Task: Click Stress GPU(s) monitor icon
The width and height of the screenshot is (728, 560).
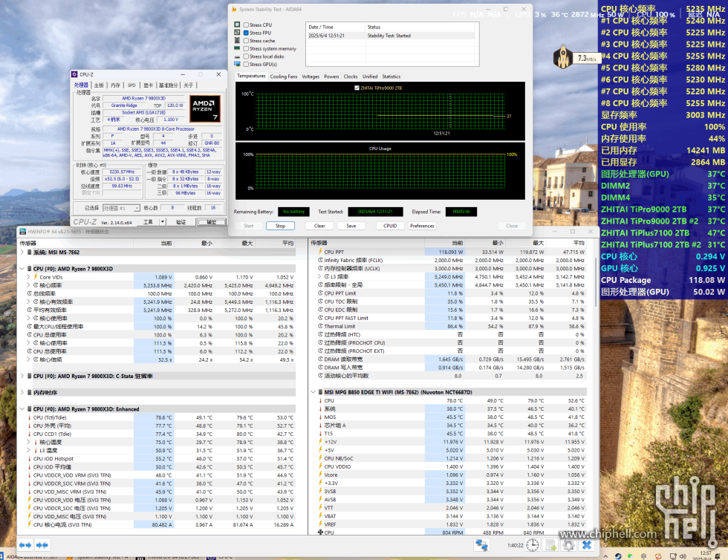Action: point(237,64)
